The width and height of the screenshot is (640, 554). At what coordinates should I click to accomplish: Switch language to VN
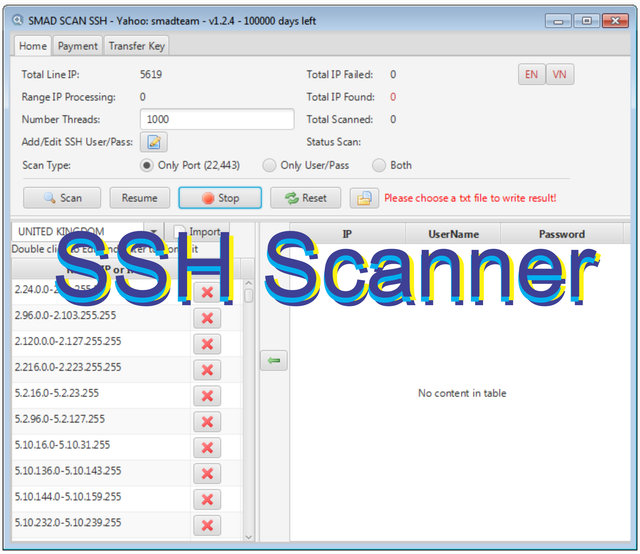tap(560, 74)
